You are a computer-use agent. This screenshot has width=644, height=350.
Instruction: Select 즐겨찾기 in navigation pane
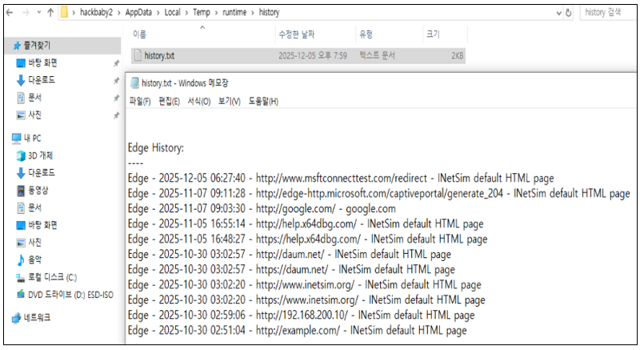click(64, 45)
